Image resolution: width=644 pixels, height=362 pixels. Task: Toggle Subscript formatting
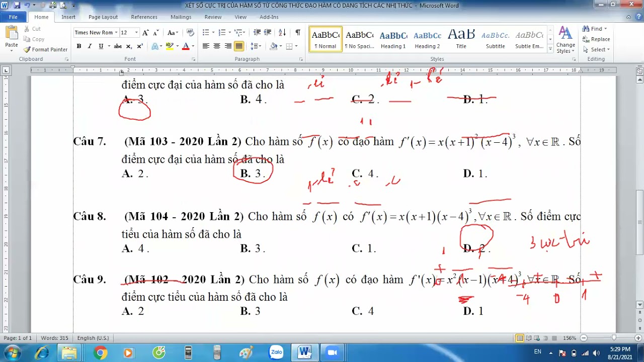pyautogui.click(x=129, y=46)
